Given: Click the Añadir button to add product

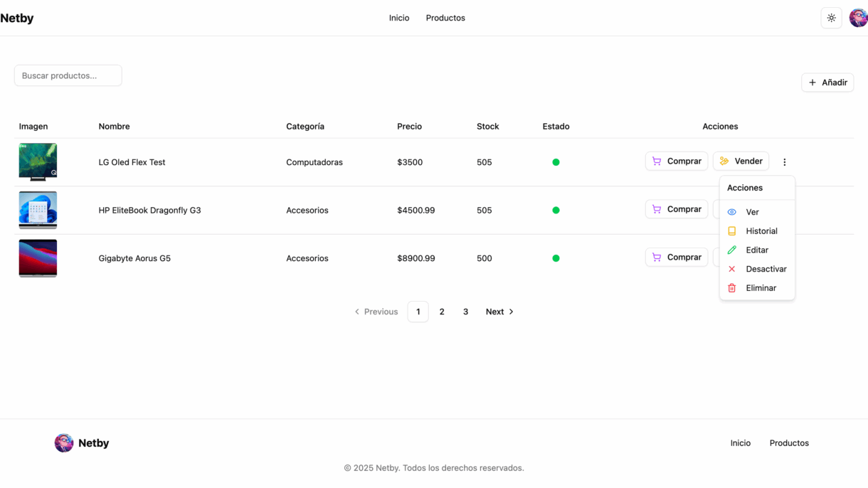Looking at the screenshot, I should (x=827, y=83).
